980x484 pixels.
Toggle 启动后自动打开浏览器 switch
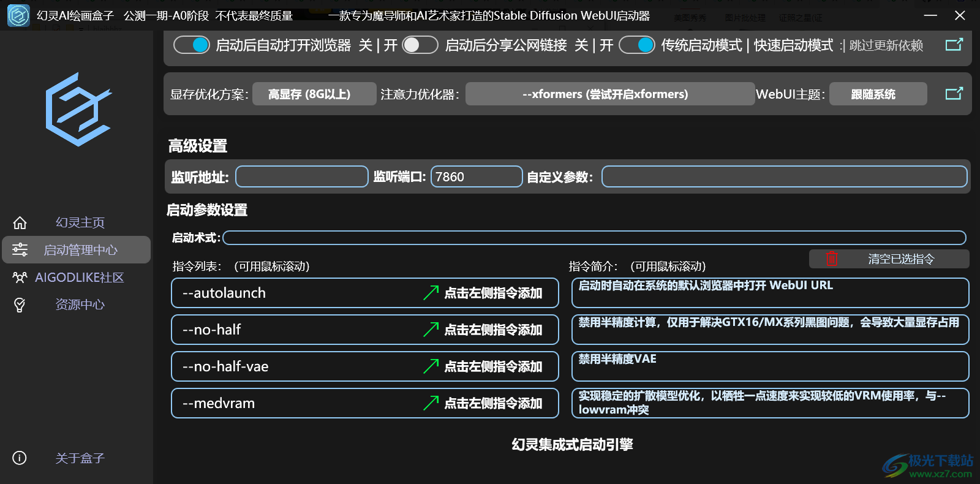click(192, 45)
